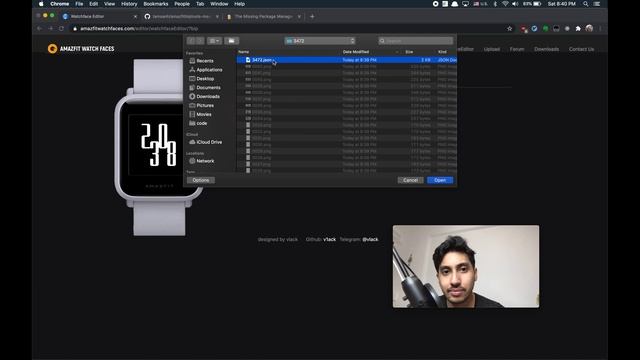Cancel the file open dialog

pos(410,180)
